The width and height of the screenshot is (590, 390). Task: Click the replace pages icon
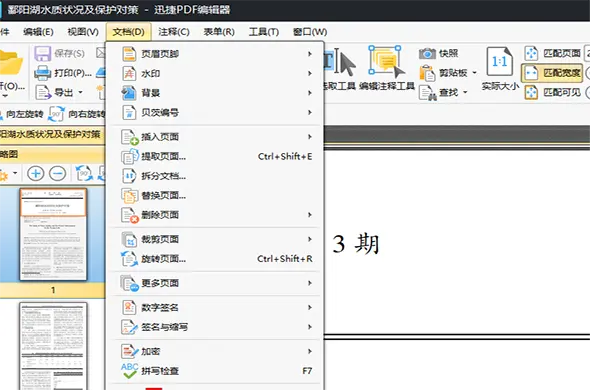tap(129, 196)
